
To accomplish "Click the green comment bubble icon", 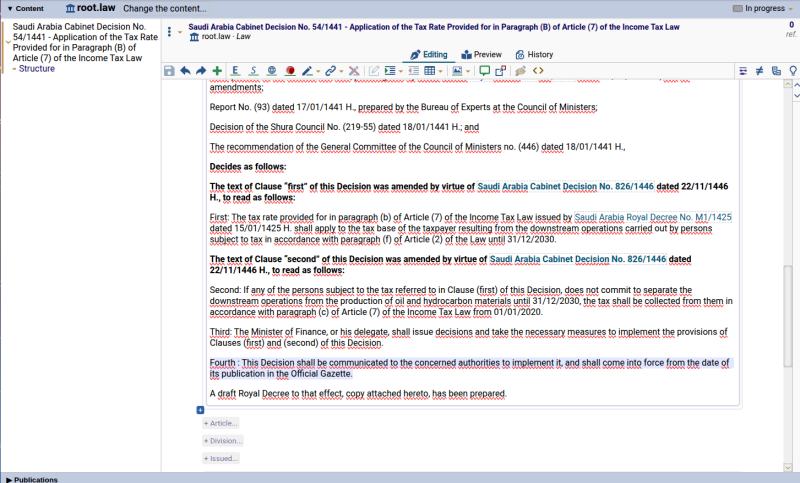I will (485, 71).
